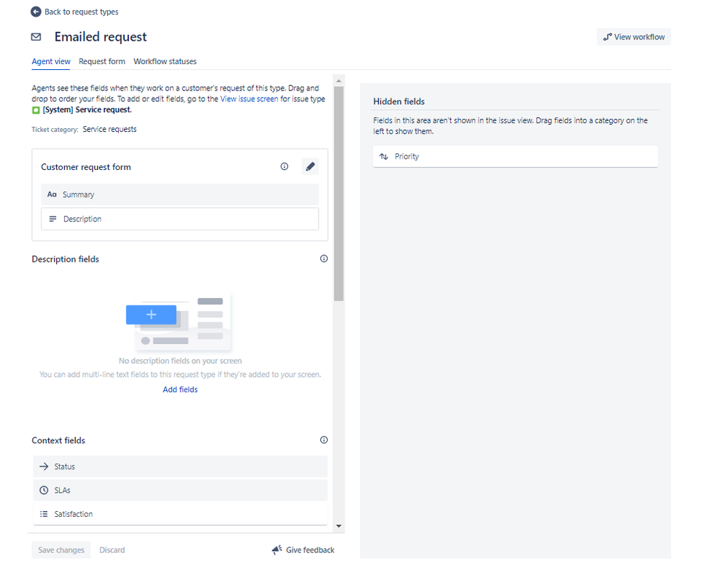Open the View issue screen link
This screenshot has height=581, width=728.
tap(249, 99)
